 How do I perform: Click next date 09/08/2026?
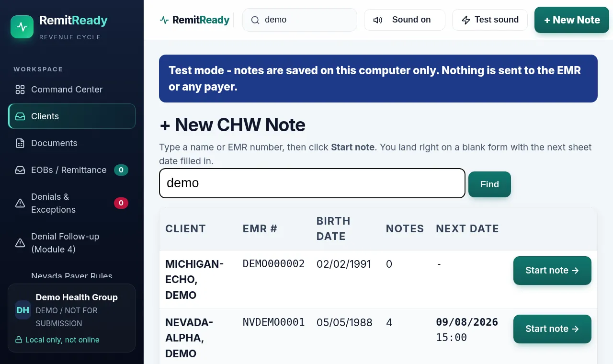pos(467,322)
